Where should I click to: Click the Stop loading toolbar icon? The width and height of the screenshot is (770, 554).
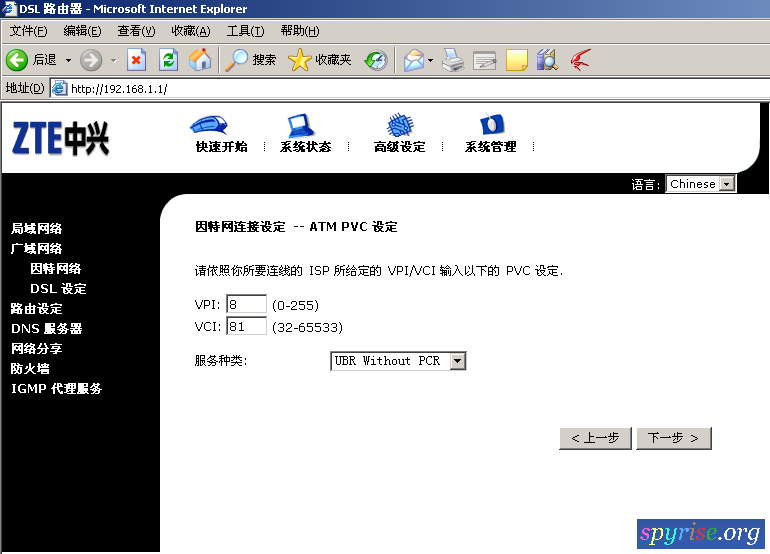pos(136,60)
